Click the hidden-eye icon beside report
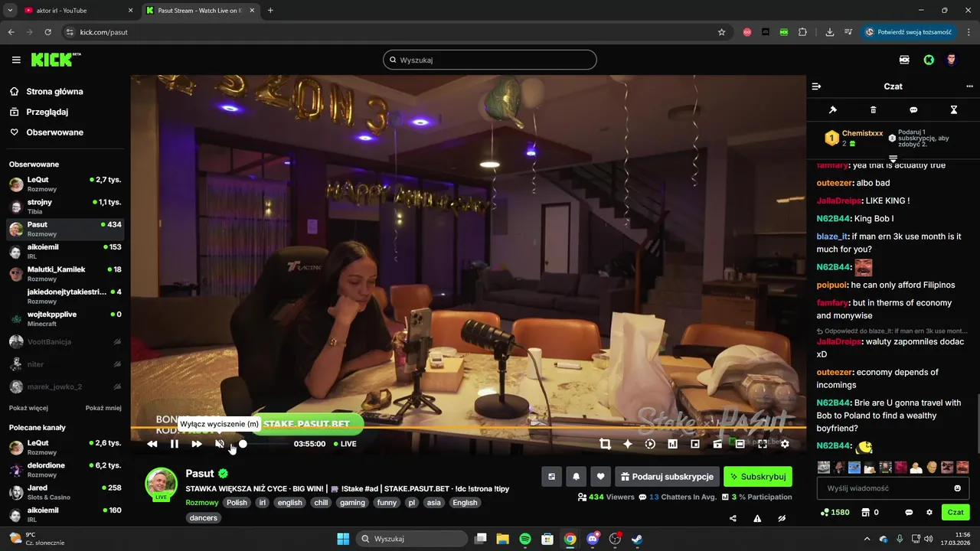 point(782,518)
